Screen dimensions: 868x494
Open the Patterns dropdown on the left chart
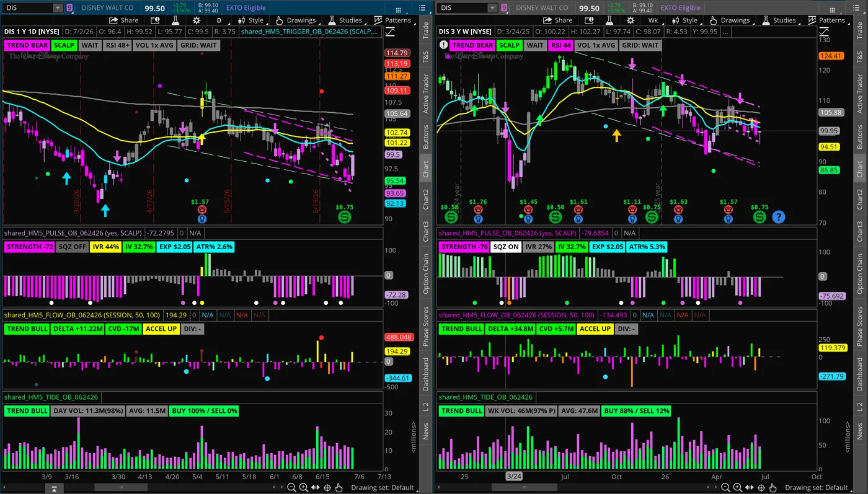point(393,20)
